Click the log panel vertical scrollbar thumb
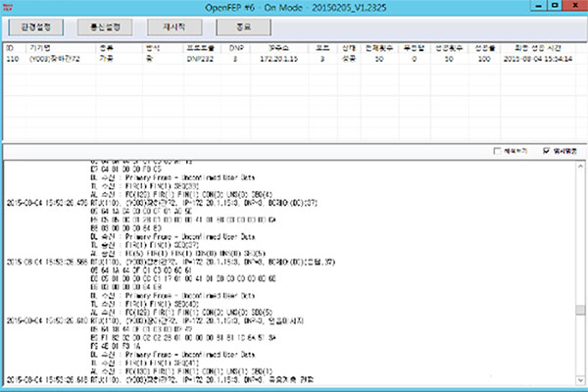The height and width of the screenshot is (392, 588). (579, 312)
